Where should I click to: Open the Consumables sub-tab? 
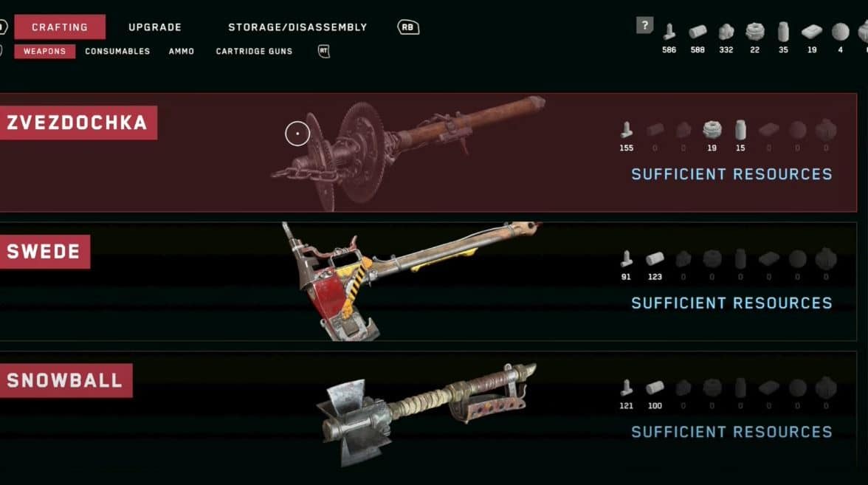(x=117, y=52)
